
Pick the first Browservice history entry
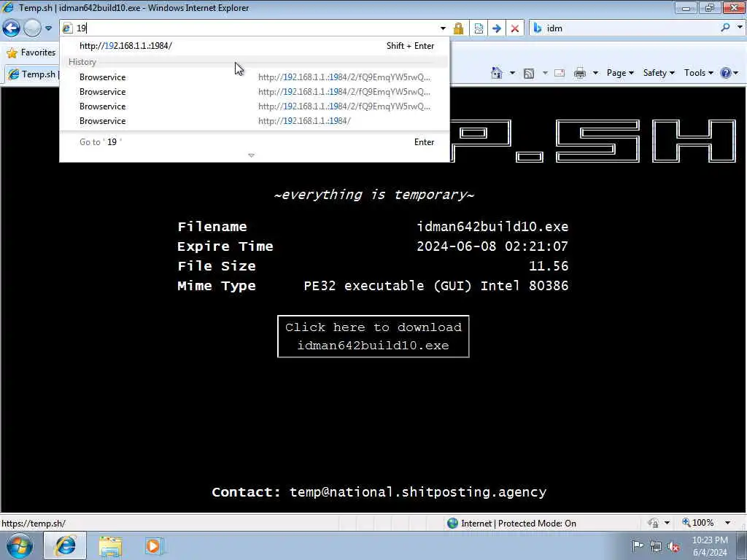coord(255,77)
